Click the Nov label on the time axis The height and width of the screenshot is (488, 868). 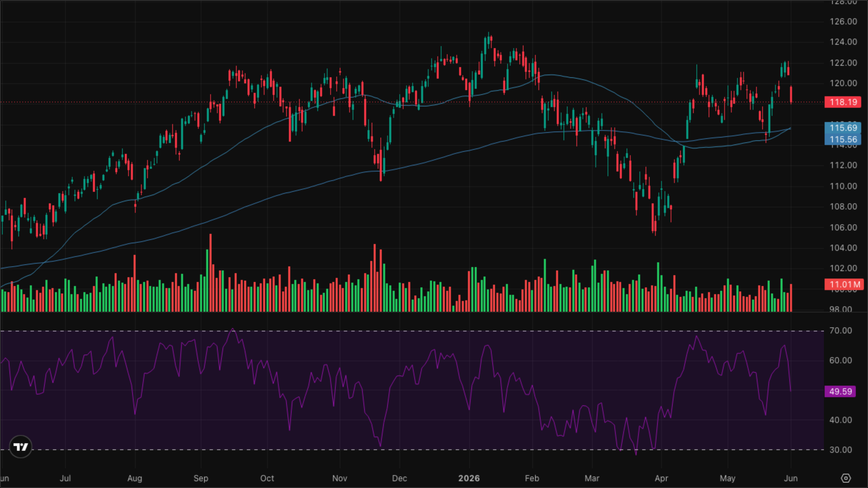point(340,478)
